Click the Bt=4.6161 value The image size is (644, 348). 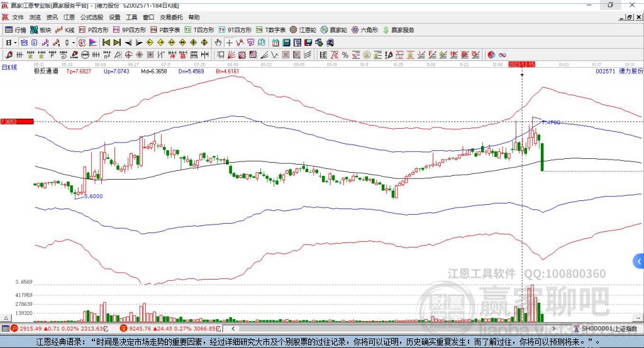[227, 71]
